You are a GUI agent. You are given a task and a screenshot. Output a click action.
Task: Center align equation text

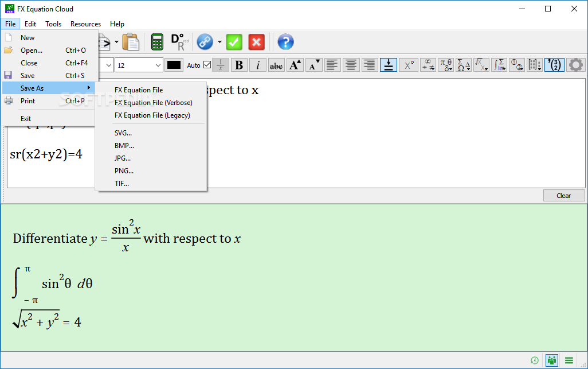click(351, 65)
